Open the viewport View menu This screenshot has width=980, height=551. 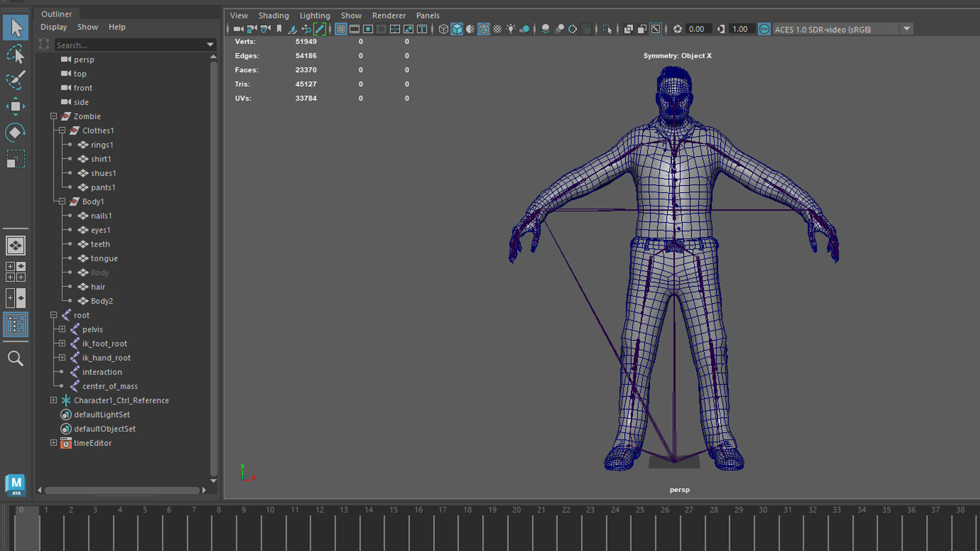click(239, 16)
